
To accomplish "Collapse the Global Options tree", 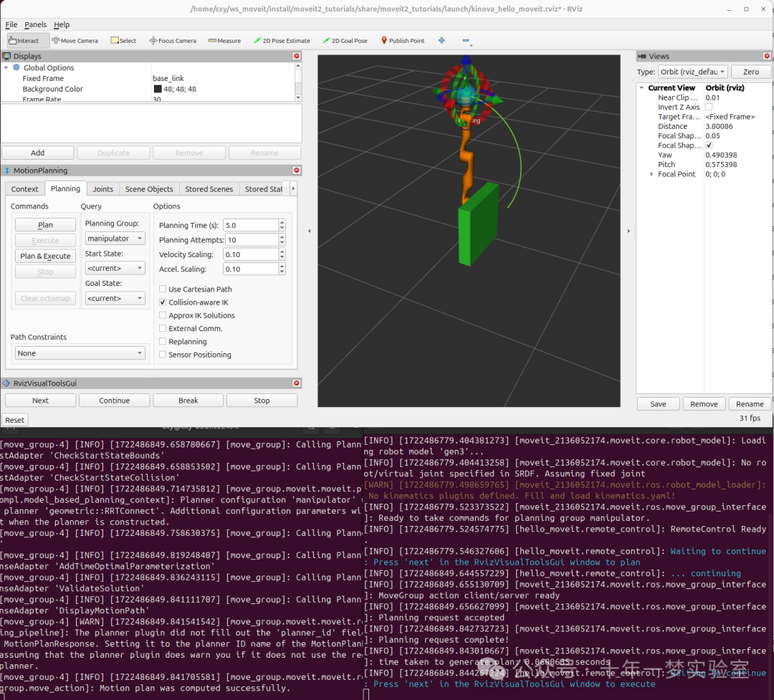I will pos(6,67).
